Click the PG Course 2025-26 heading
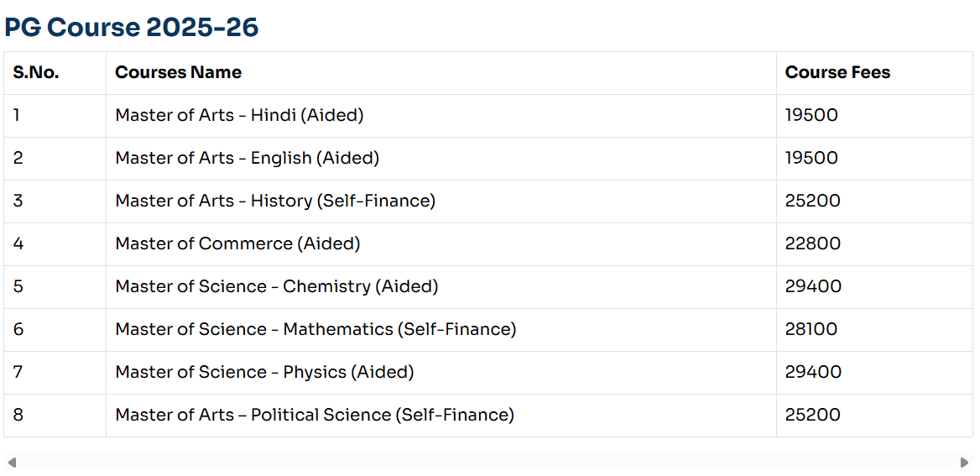Image resolution: width=980 pixels, height=476 pixels. click(132, 28)
